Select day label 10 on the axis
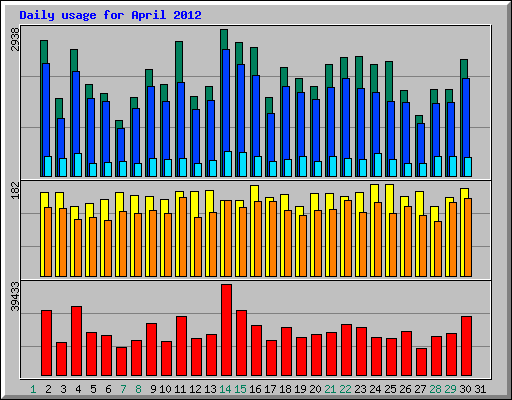The width and height of the screenshot is (512, 400). pos(165,389)
